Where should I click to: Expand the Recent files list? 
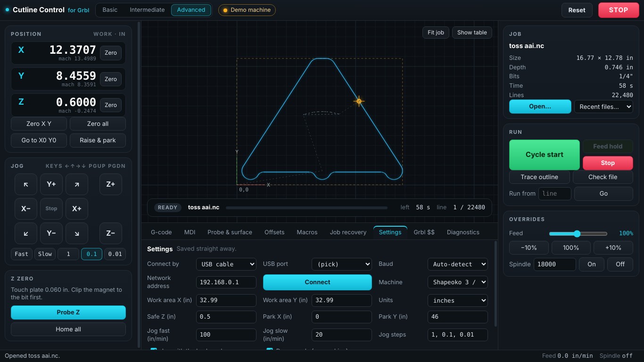click(x=603, y=107)
